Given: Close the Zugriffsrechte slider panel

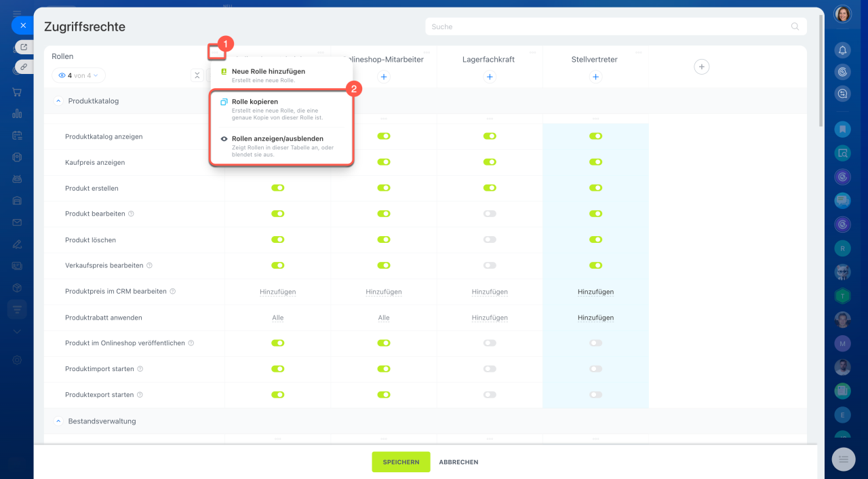Looking at the screenshot, I should pos(22,25).
